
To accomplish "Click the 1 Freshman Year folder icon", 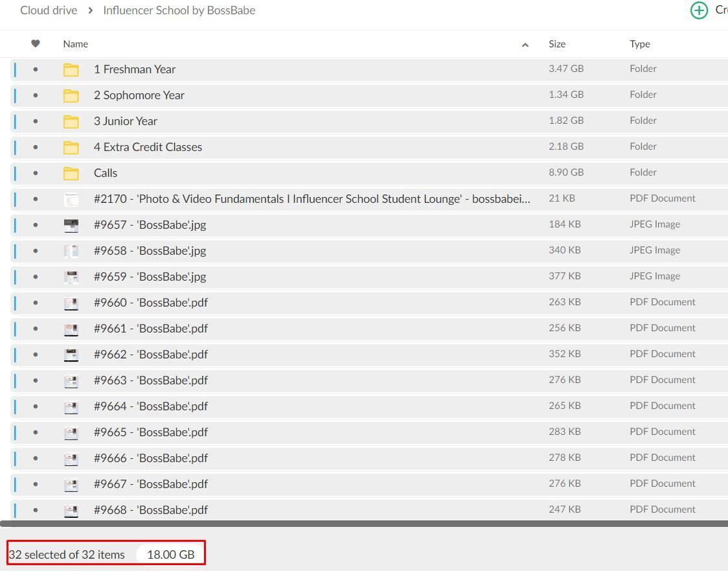I will pos(71,70).
